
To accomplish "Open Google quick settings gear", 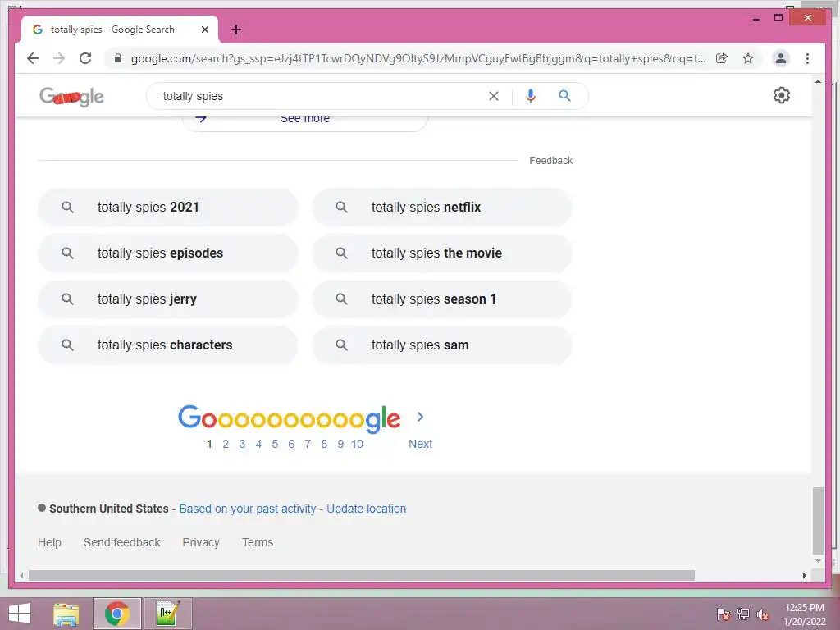I will 782,95.
